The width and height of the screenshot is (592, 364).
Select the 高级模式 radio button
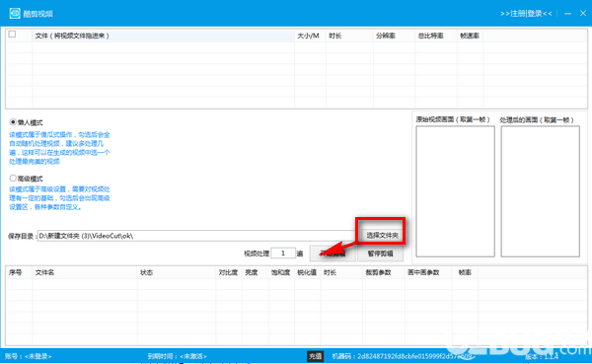(13, 178)
